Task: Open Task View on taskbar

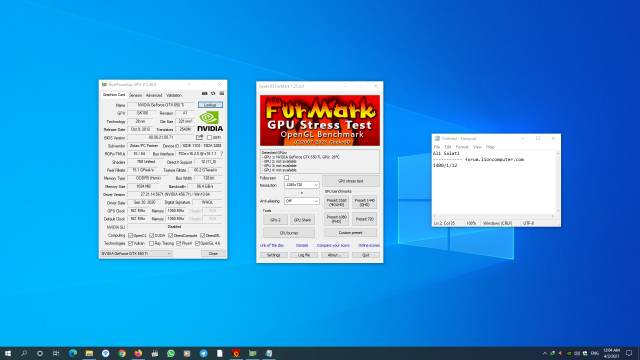Action: point(56,353)
